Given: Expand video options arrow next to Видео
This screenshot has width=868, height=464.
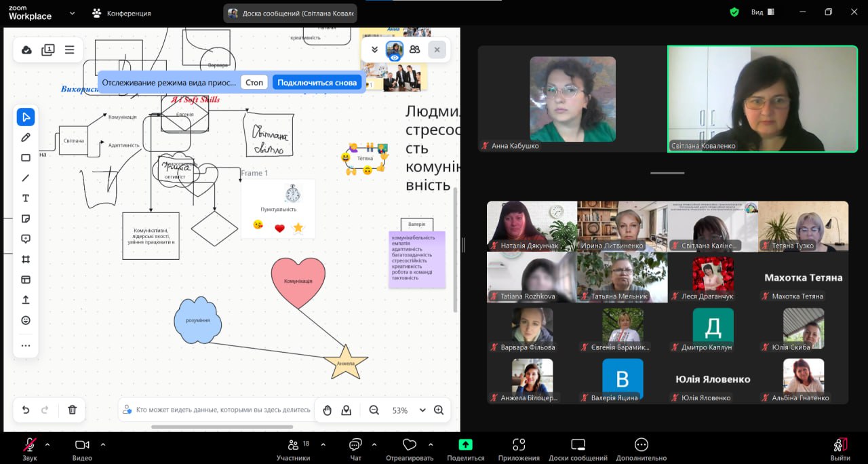Looking at the screenshot, I should coord(103,445).
